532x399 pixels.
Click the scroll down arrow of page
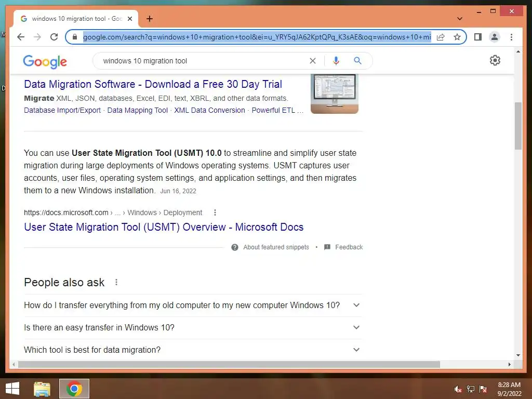coord(518,355)
